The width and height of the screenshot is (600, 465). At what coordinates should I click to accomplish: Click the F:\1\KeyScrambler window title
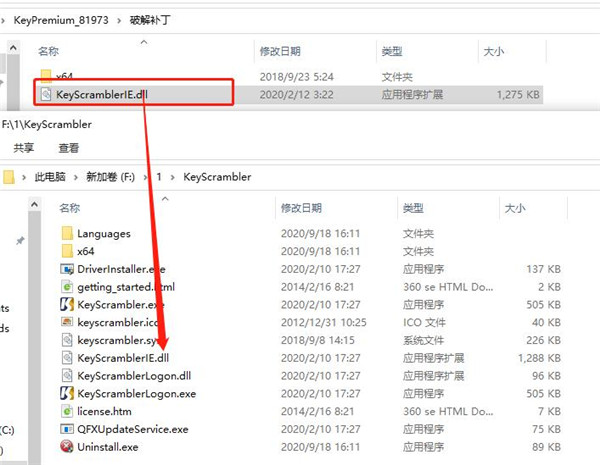(47, 124)
